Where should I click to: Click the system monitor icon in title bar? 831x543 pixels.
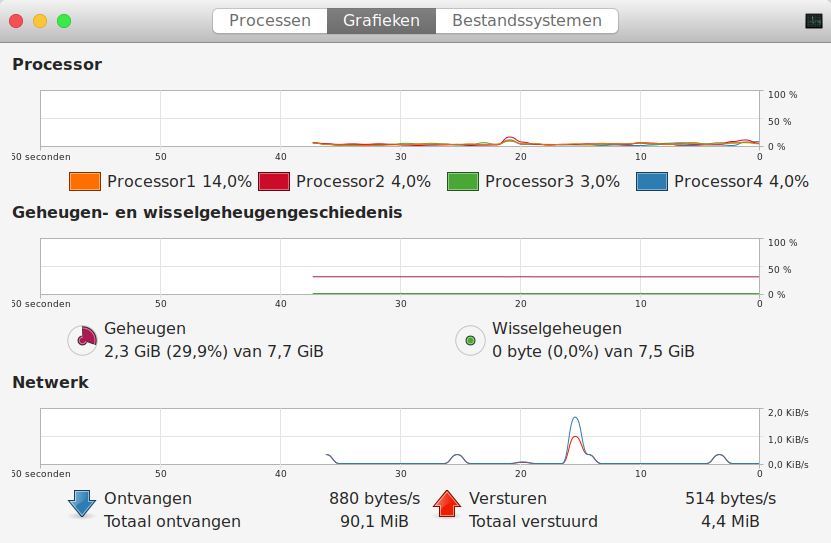click(x=813, y=20)
